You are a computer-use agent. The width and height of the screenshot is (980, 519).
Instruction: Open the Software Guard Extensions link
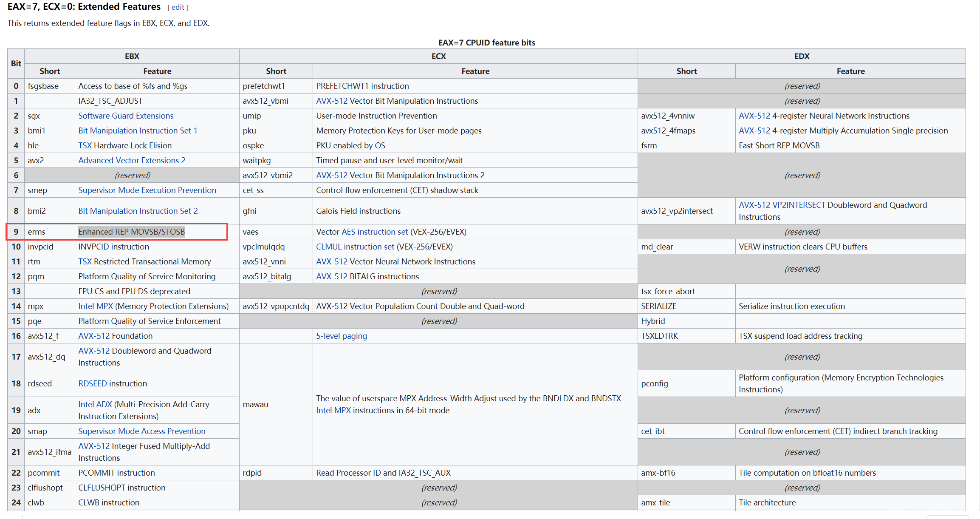[126, 116]
